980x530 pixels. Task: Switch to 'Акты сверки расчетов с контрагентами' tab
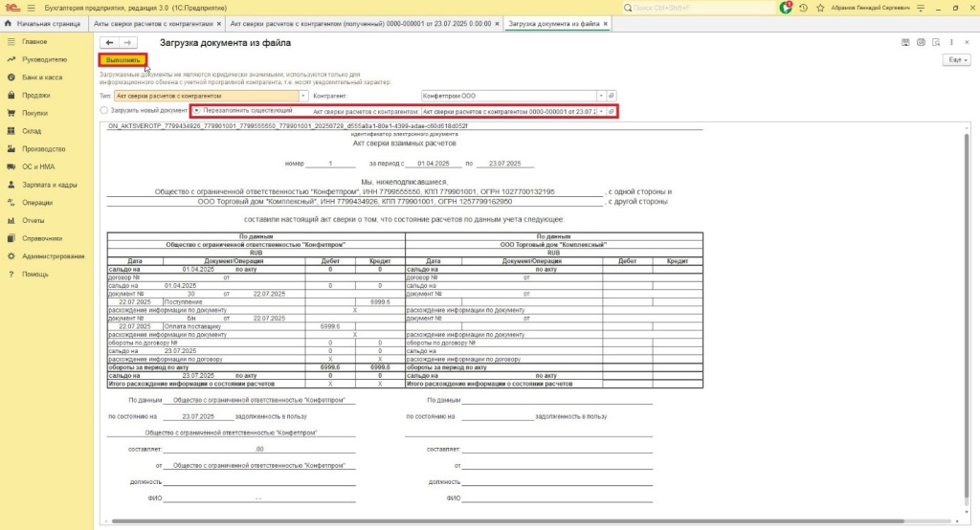pos(156,23)
